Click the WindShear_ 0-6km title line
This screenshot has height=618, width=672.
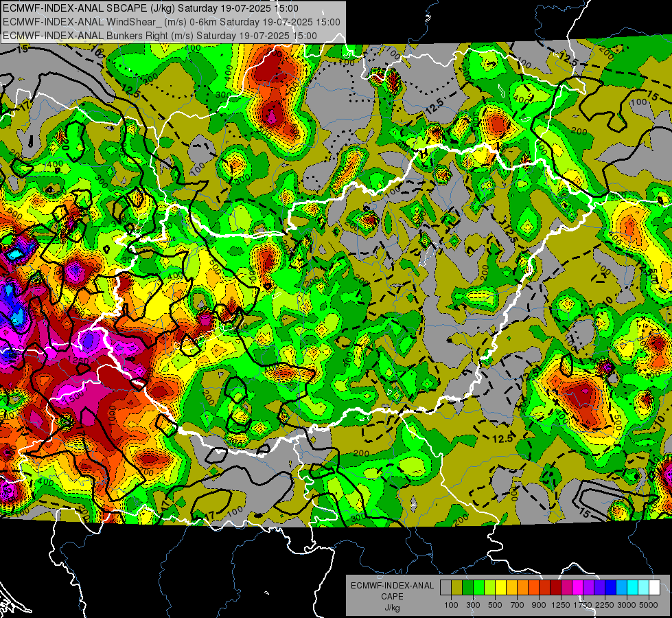click(172, 22)
